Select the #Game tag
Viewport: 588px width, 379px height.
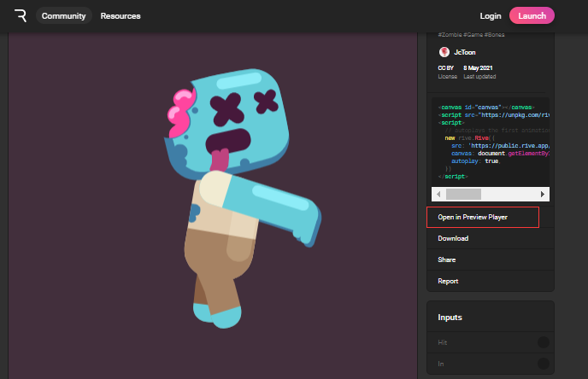pos(473,34)
